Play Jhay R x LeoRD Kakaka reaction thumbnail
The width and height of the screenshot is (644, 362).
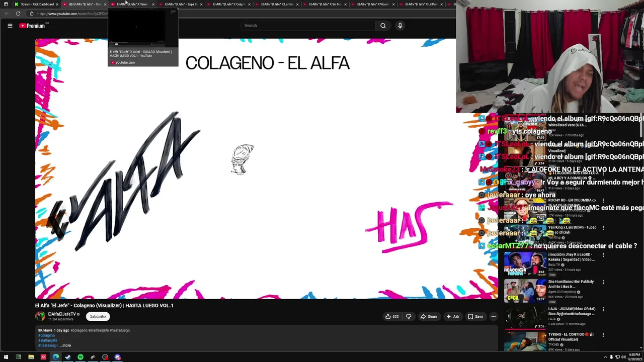click(525, 263)
